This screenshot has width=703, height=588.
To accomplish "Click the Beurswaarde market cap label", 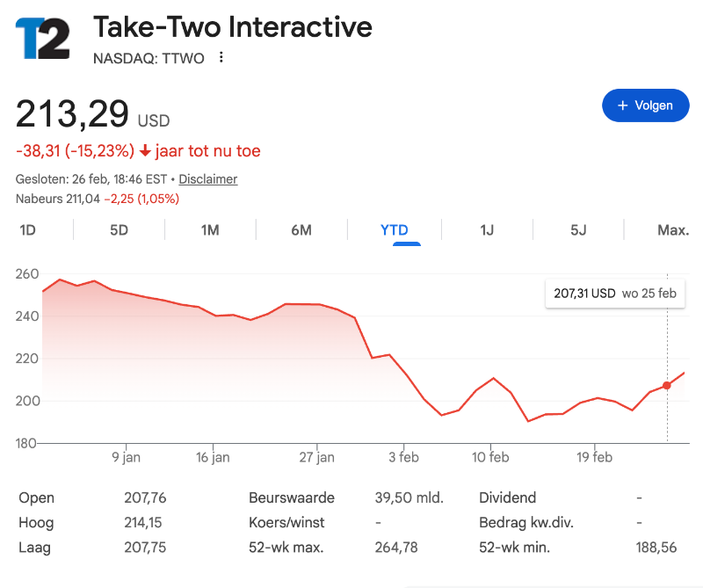I will coord(286,497).
